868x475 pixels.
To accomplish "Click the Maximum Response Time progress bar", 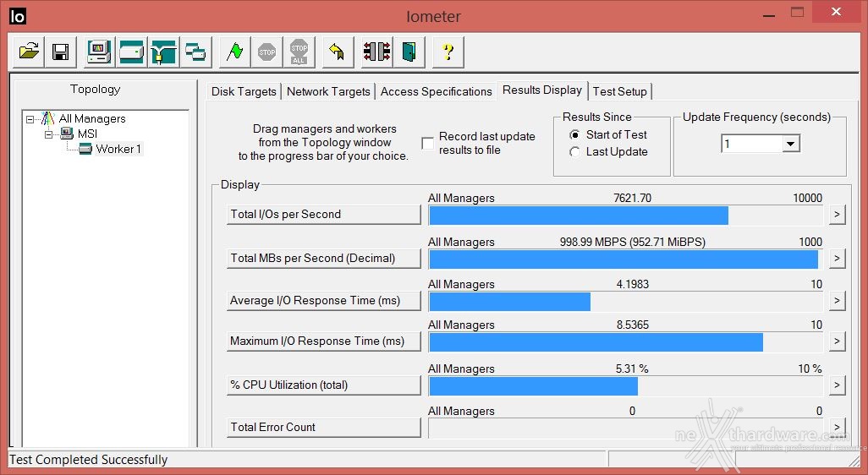I will click(x=626, y=341).
